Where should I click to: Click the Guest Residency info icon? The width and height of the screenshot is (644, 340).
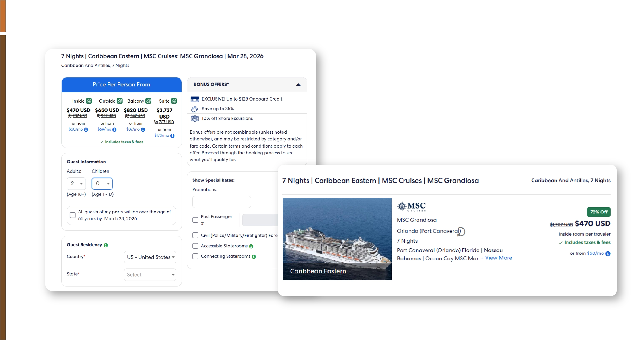click(x=106, y=245)
